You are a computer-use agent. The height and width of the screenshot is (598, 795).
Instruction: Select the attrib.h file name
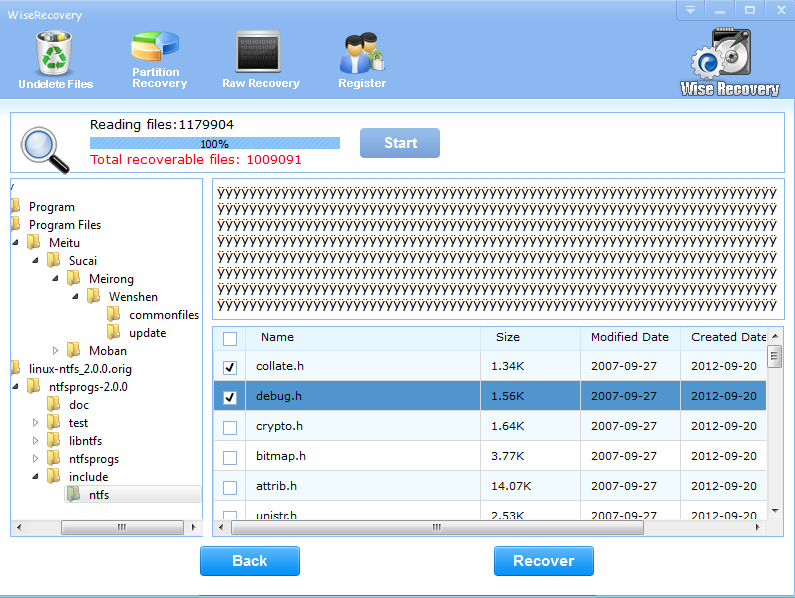coord(276,486)
